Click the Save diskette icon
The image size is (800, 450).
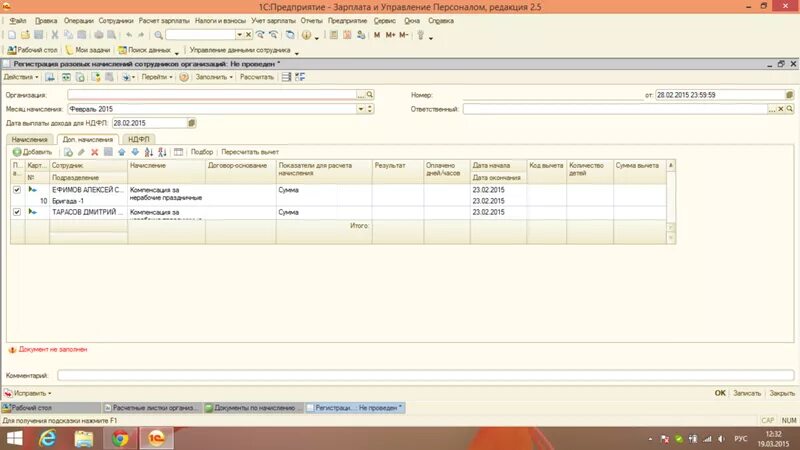38,35
